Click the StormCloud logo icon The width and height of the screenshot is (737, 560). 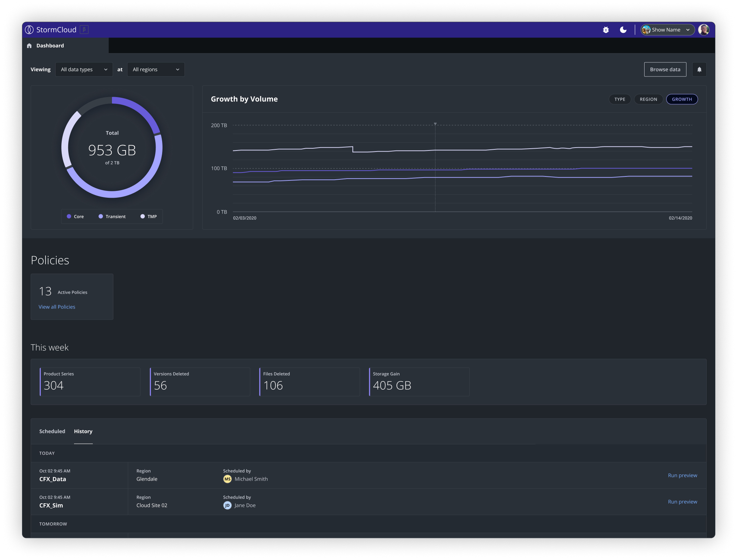click(29, 30)
